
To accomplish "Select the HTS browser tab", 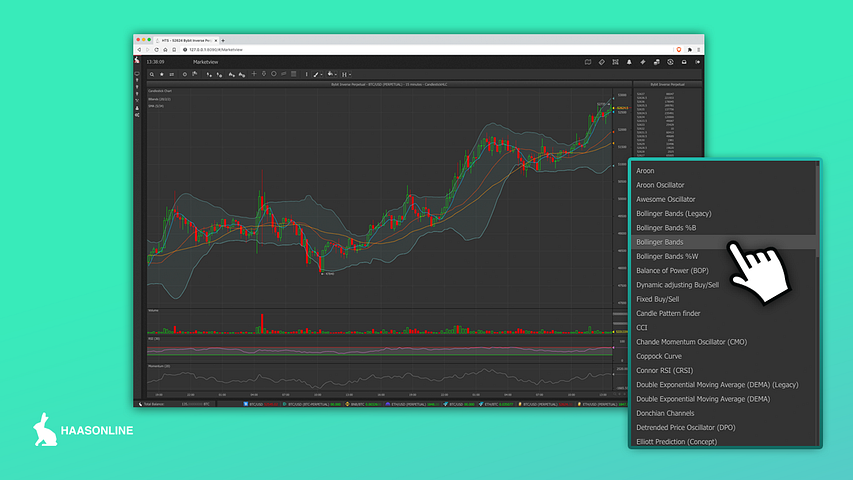I will point(187,40).
